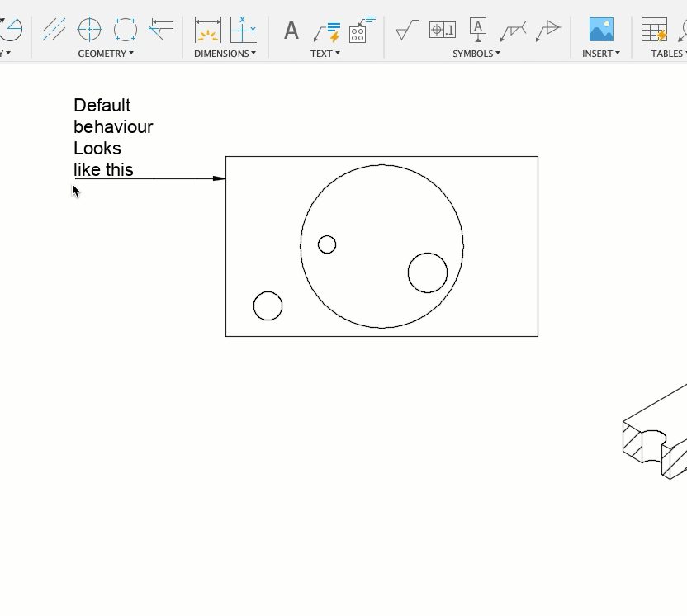This screenshot has height=616, width=687.
Task: Select the Edge Extension tool
Action: 161,30
